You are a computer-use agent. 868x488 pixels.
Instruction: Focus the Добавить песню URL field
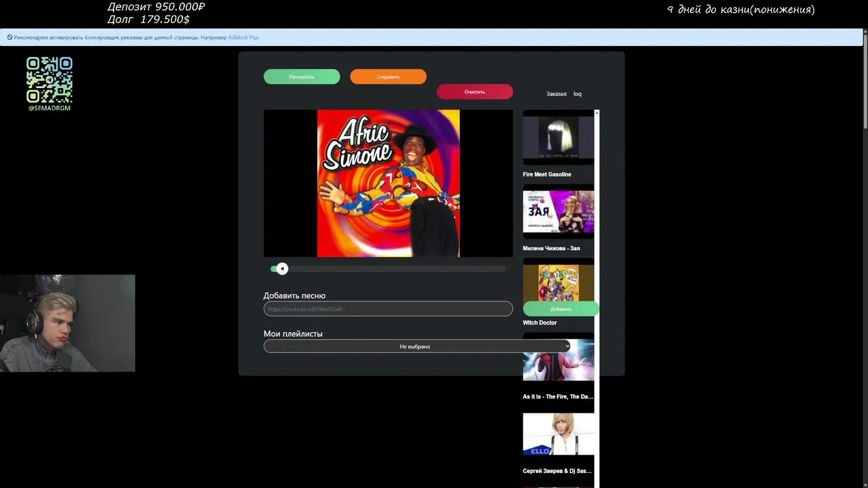click(x=388, y=308)
